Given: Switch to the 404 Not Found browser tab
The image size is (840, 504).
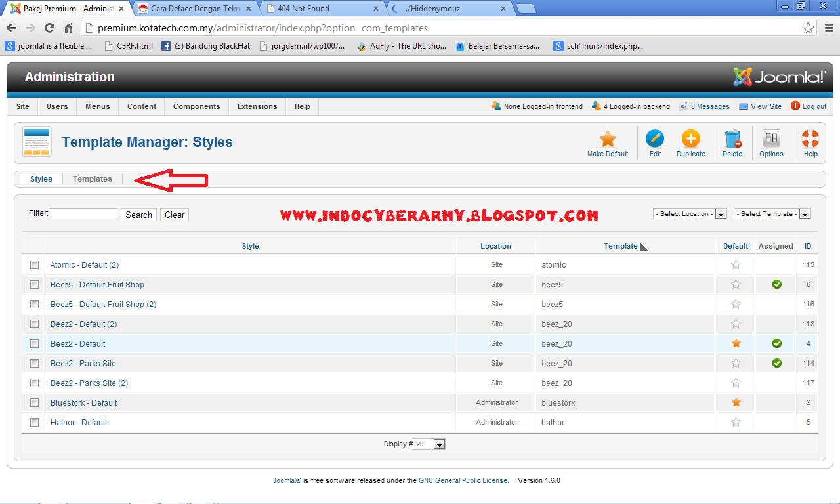Looking at the screenshot, I should coord(322,9).
